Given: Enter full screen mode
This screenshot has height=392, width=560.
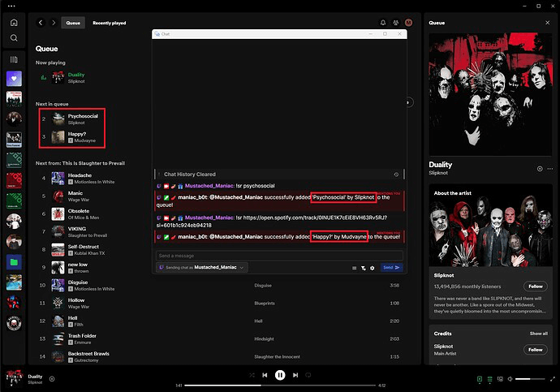Looking at the screenshot, I should click(553, 379).
